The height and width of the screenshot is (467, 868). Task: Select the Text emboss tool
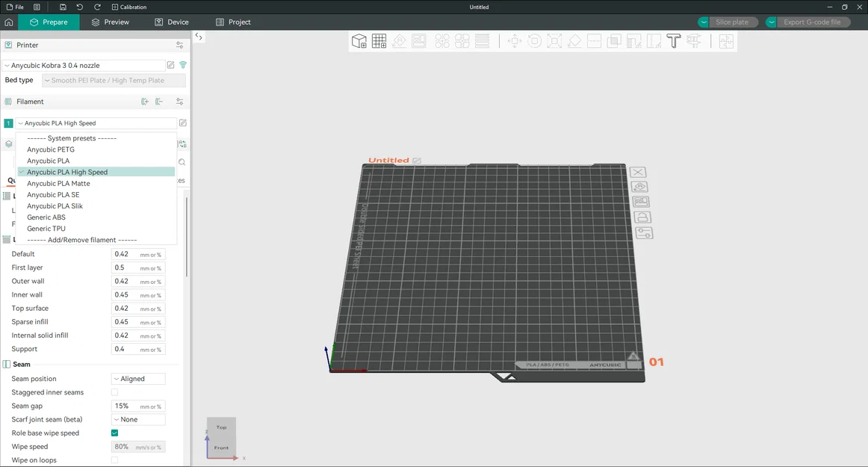click(x=674, y=41)
